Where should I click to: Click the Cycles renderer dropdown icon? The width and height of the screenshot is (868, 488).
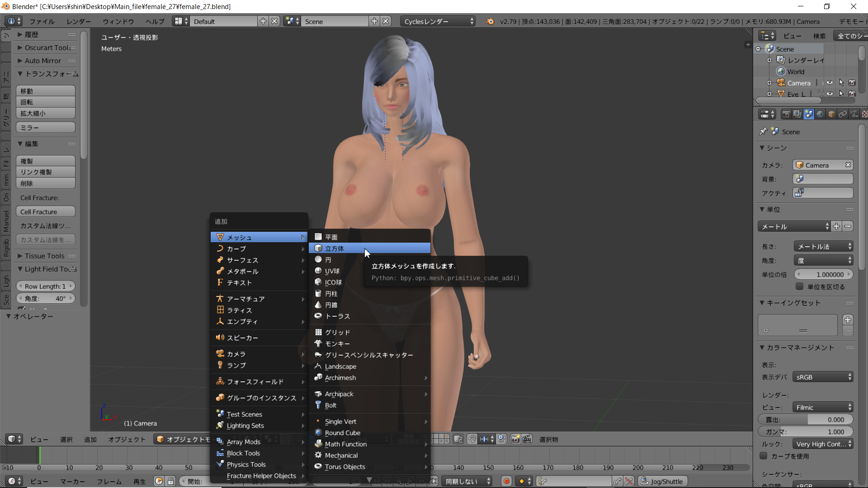pyautogui.click(x=472, y=21)
